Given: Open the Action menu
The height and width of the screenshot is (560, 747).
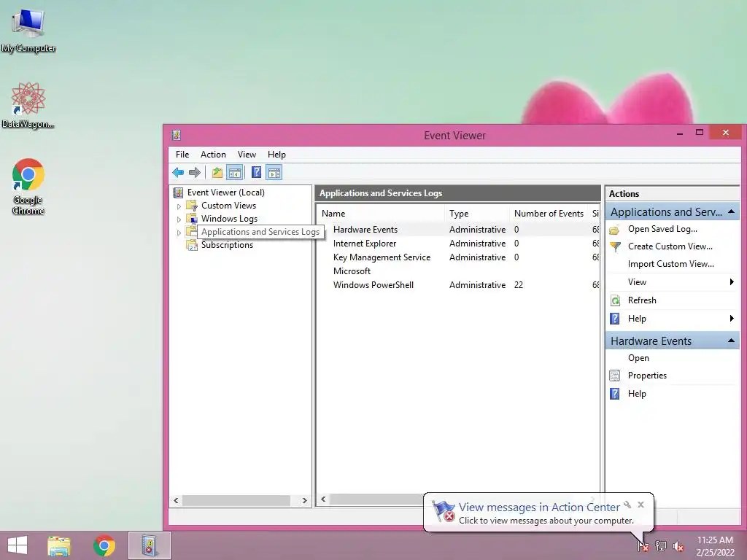Looking at the screenshot, I should 213,155.
